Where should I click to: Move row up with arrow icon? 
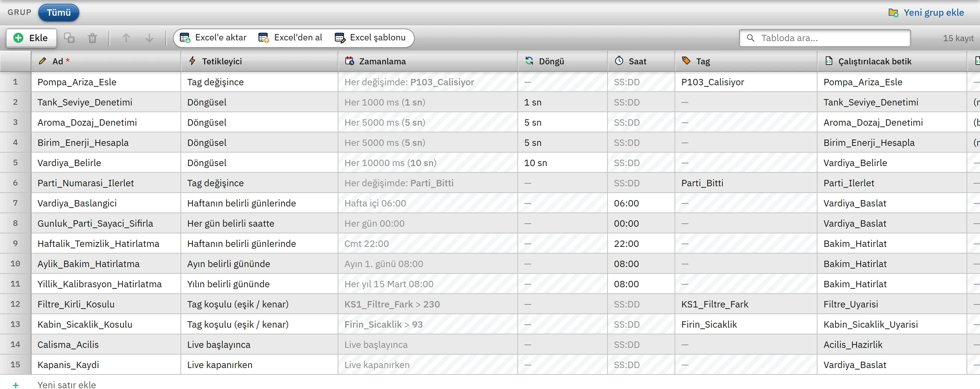(x=126, y=38)
